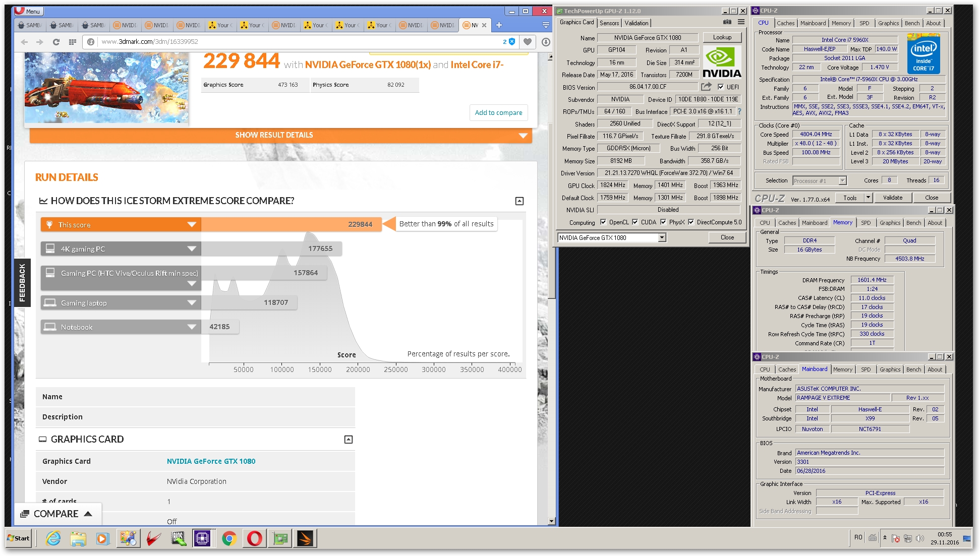980x556 pixels.
Task: Switch to GPU-Z Sensors tab
Action: coord(609,23)
